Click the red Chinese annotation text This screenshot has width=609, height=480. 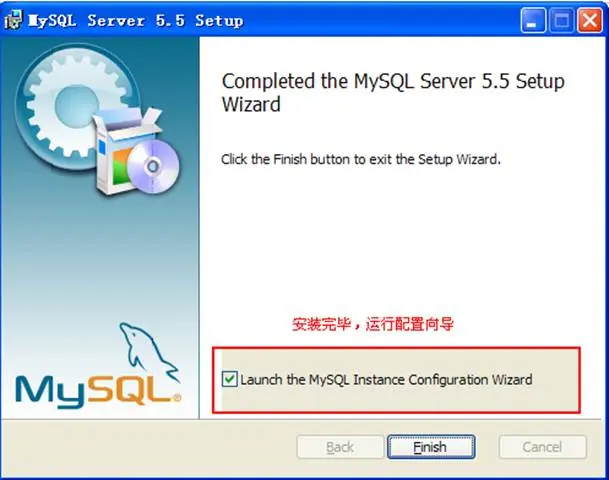point(372,324)
